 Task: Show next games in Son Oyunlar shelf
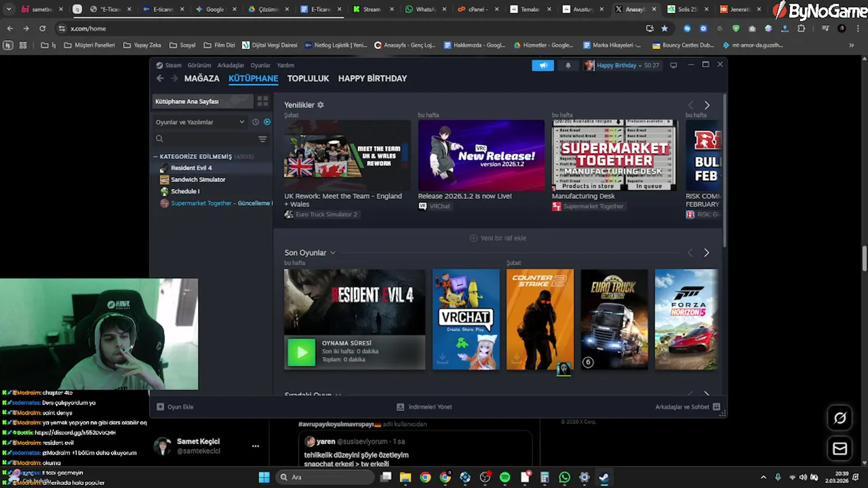coord(707,253)
